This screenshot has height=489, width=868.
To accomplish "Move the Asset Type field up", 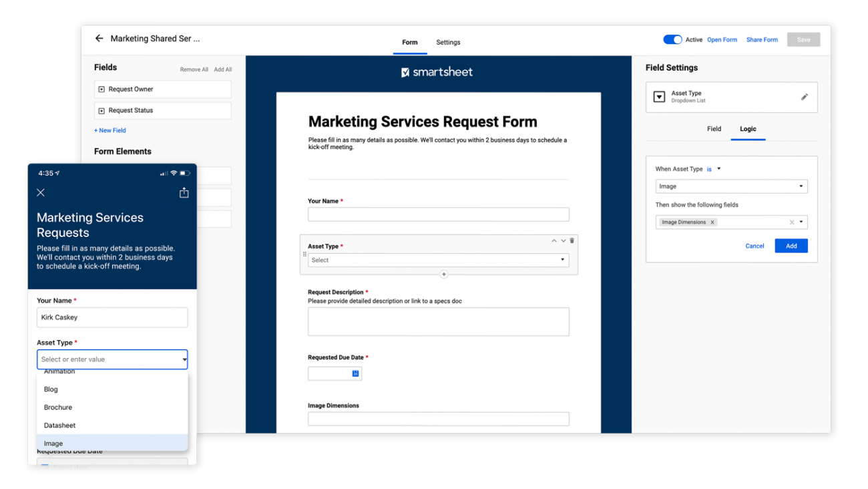I will 554,240.
